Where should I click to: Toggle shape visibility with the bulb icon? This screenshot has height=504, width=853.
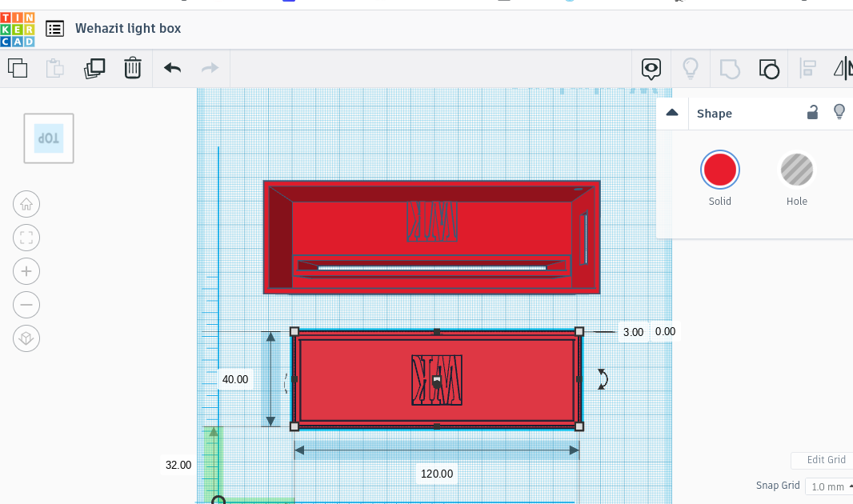click(839, 112)
